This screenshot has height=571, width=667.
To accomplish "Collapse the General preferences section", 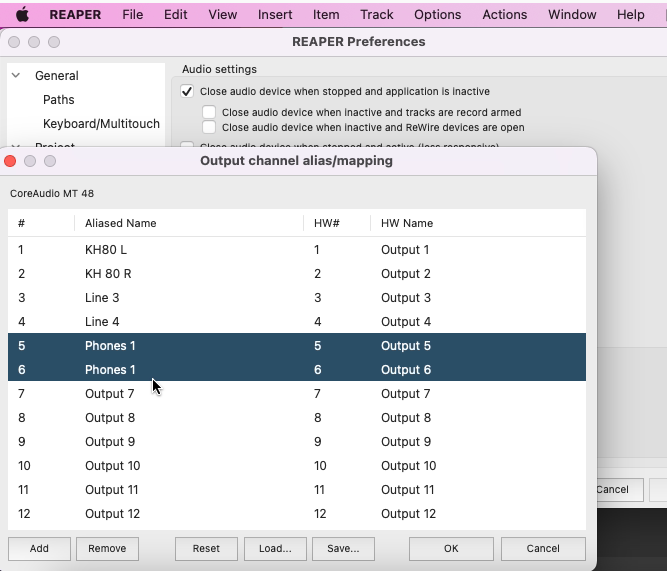I will 16,75.
